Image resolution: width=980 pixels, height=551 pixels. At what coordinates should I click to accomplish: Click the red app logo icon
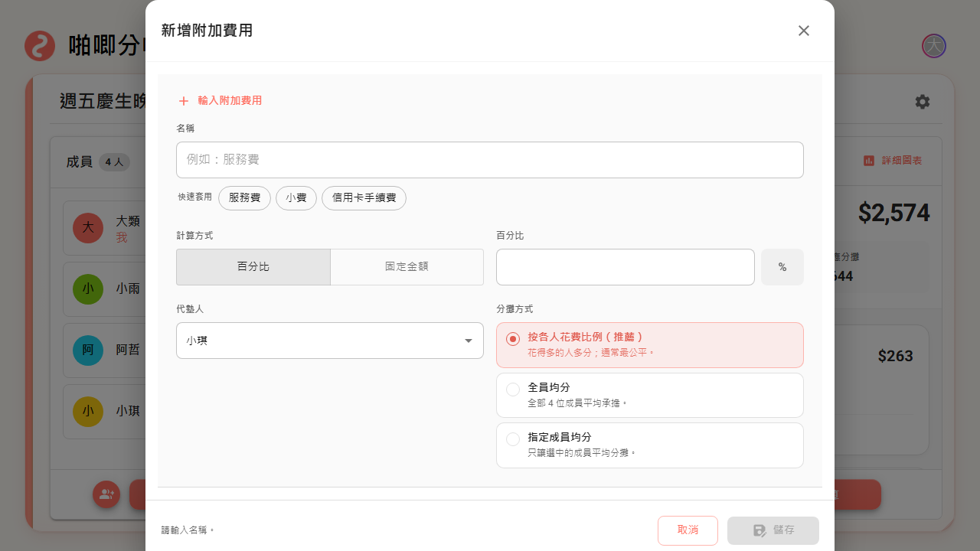(40, 46)
